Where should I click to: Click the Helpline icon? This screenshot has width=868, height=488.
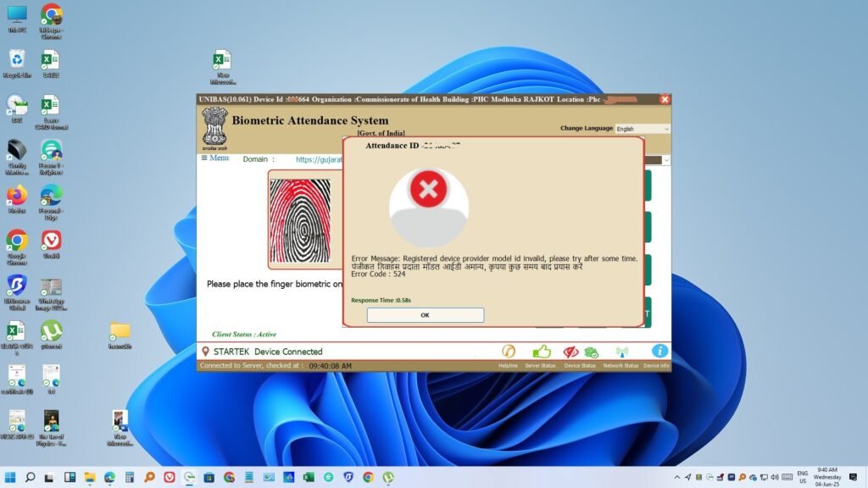pyautogui.click(x=509, y=352)
